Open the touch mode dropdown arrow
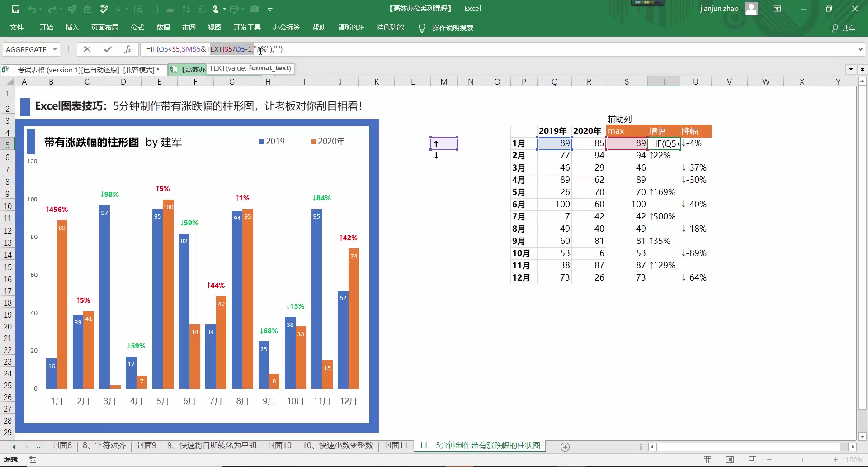The width and height of the screenshot is (868, 467). point(224,9)
